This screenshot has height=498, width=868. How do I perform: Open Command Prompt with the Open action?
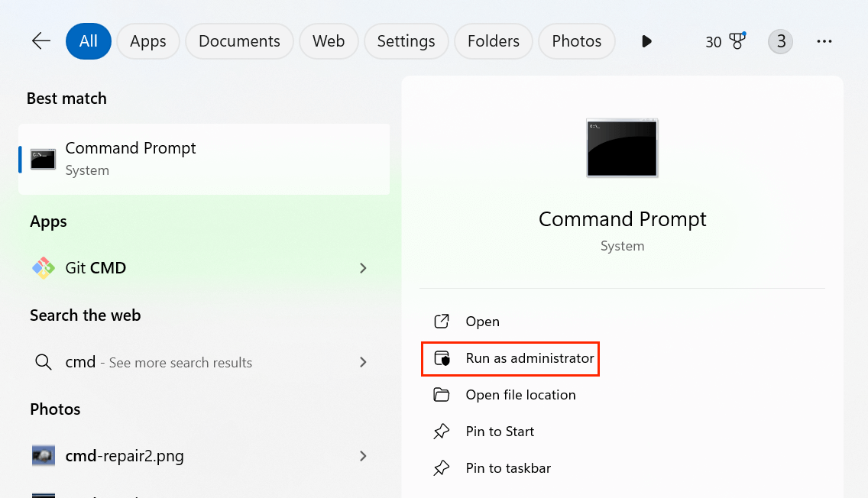pos(482,321)
